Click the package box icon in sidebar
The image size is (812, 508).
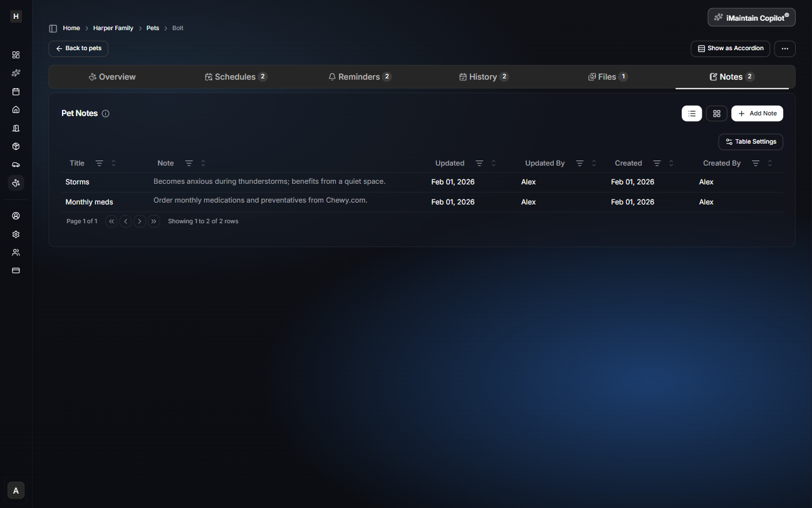[x=16, y=146]
